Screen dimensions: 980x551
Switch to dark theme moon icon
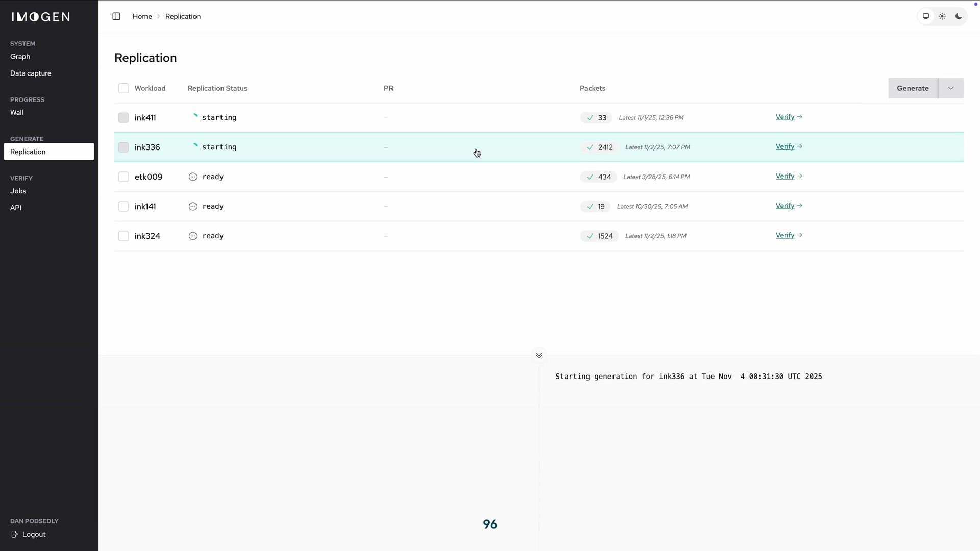959,16
